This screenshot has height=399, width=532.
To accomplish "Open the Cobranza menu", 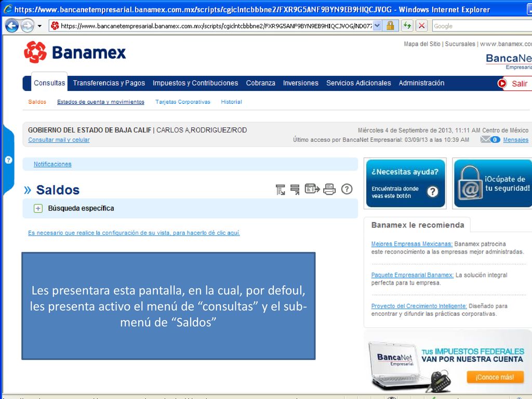I will [x=261, y=83].
